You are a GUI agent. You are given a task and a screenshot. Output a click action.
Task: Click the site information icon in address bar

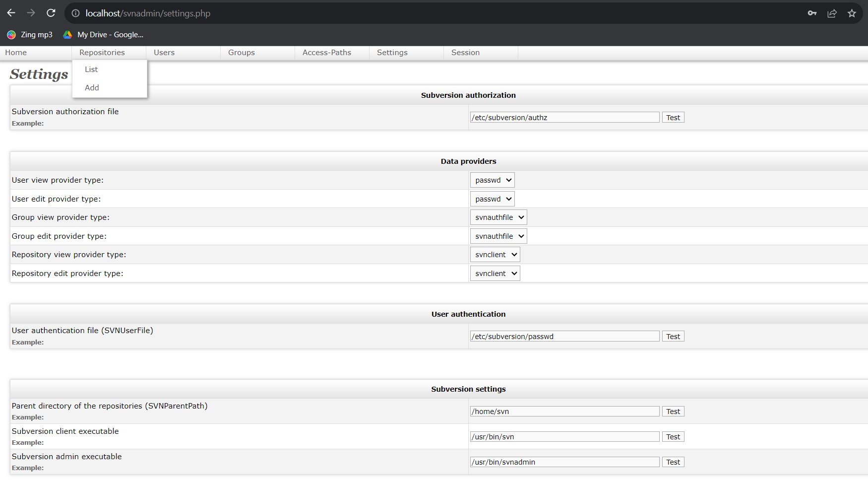point(75,13)
